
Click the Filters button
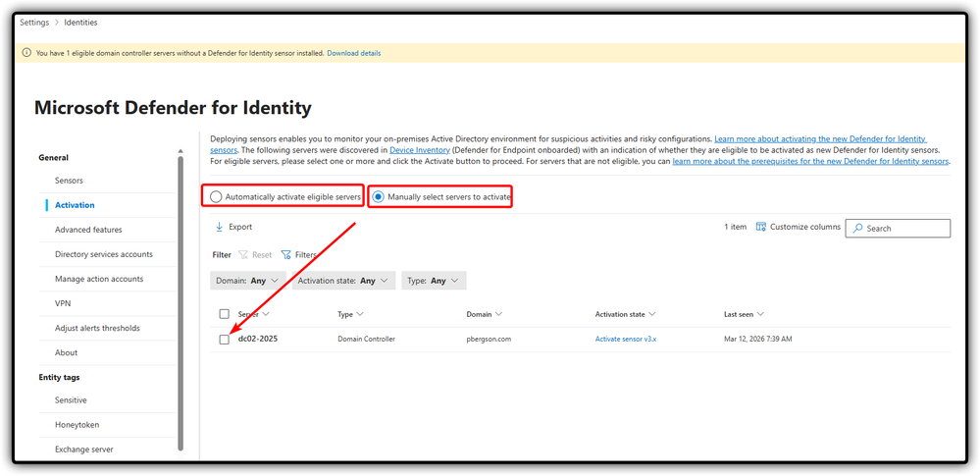coord(299,255)
